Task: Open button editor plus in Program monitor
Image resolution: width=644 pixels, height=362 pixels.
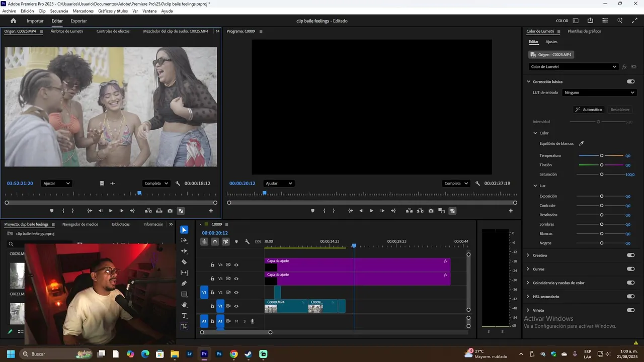Action: tap(511, 211)
